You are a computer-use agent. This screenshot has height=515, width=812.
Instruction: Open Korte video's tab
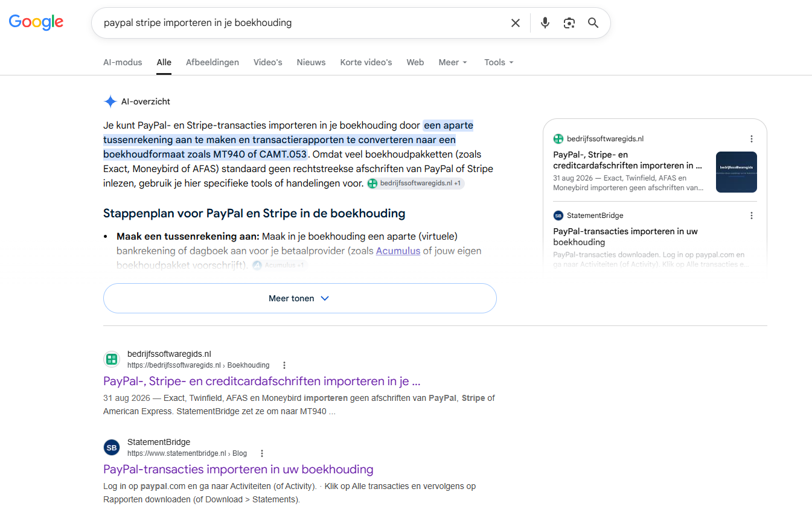[x=366, y=62]
